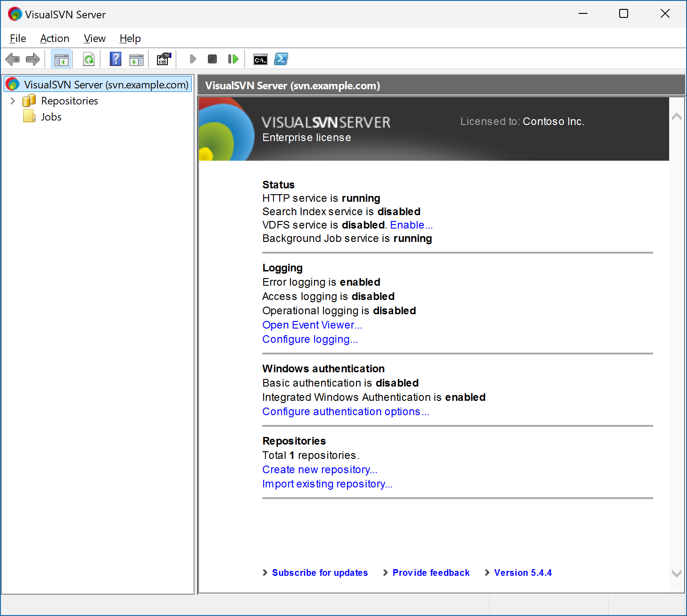Select the Repositories tree item

tap(70, 101)
